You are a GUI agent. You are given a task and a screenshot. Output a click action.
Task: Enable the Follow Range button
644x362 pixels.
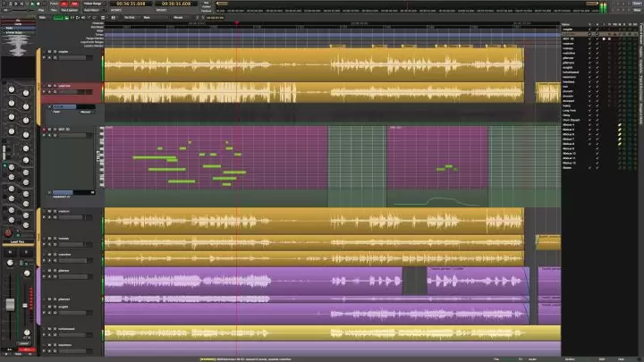coord(92,4)
